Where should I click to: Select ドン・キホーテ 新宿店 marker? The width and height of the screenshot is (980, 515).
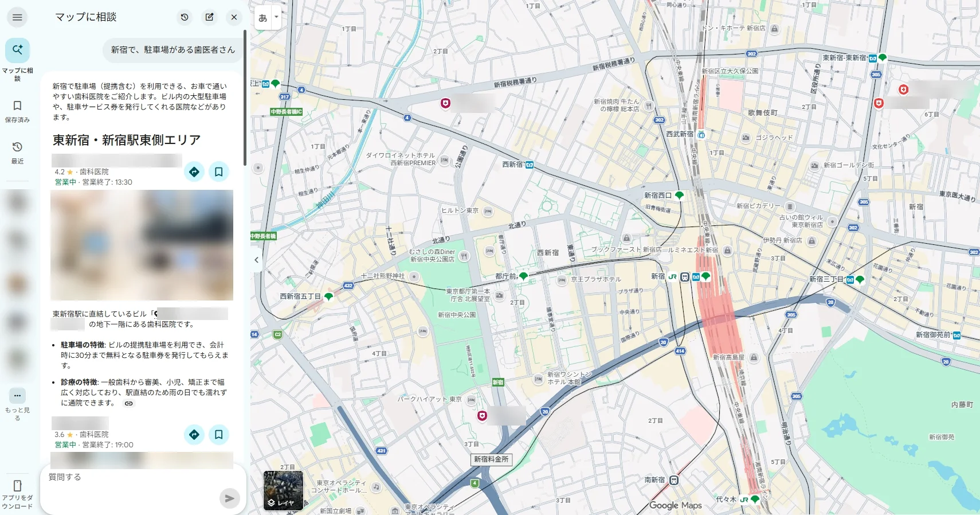point(775,29)
